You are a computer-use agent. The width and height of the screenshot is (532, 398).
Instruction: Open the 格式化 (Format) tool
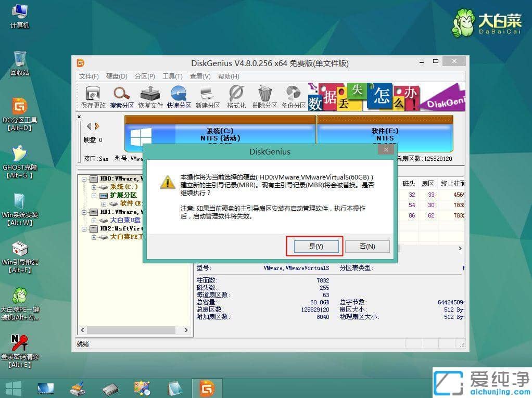(x=236, y=96)
